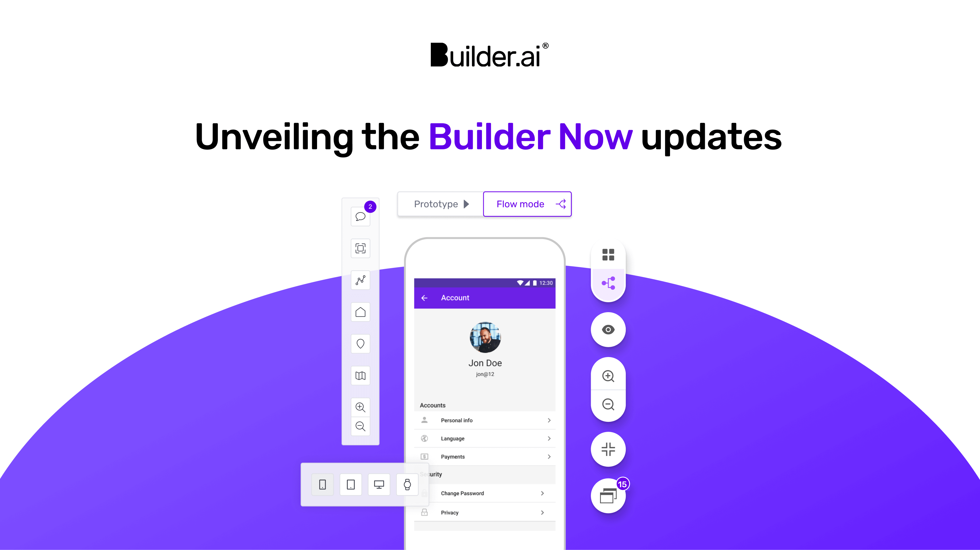
Task: Select the home screen tool
Action: [x=361, y=311]
